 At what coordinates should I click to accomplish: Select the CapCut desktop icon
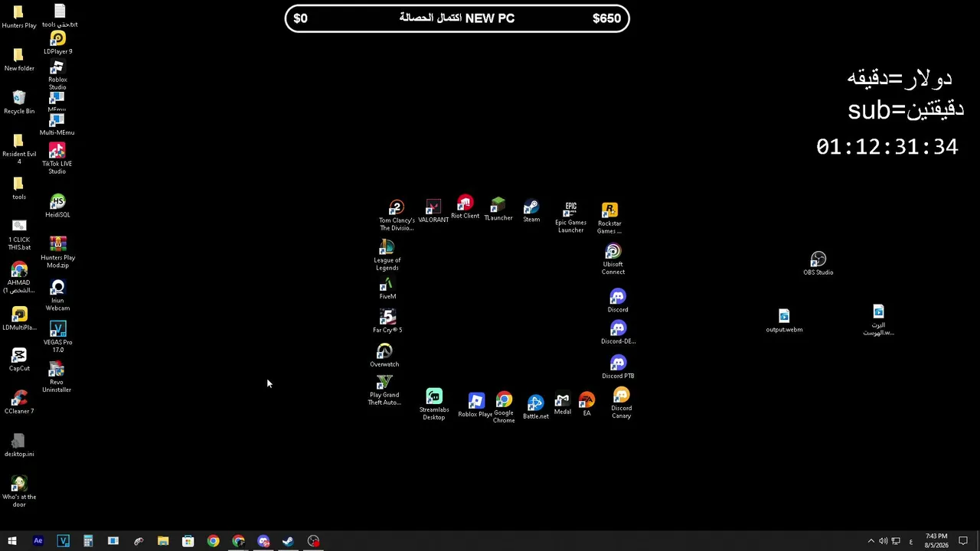(x=19, y=360)
